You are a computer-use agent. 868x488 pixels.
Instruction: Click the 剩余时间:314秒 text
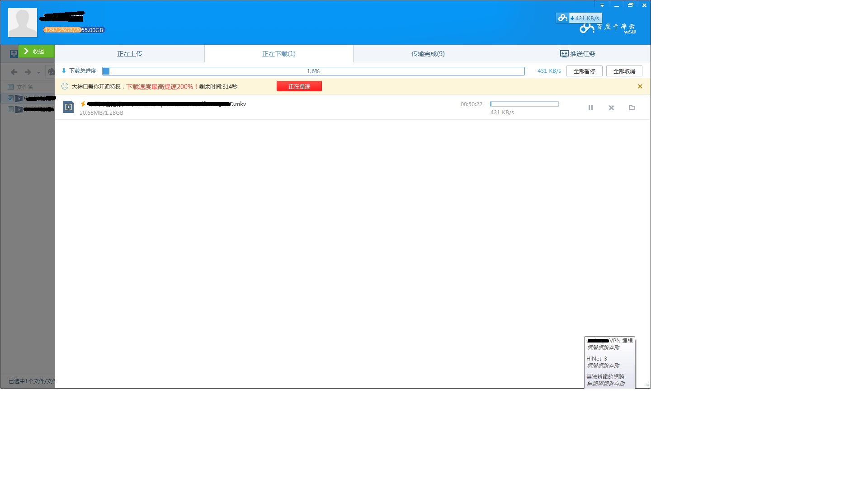[218, 86]
